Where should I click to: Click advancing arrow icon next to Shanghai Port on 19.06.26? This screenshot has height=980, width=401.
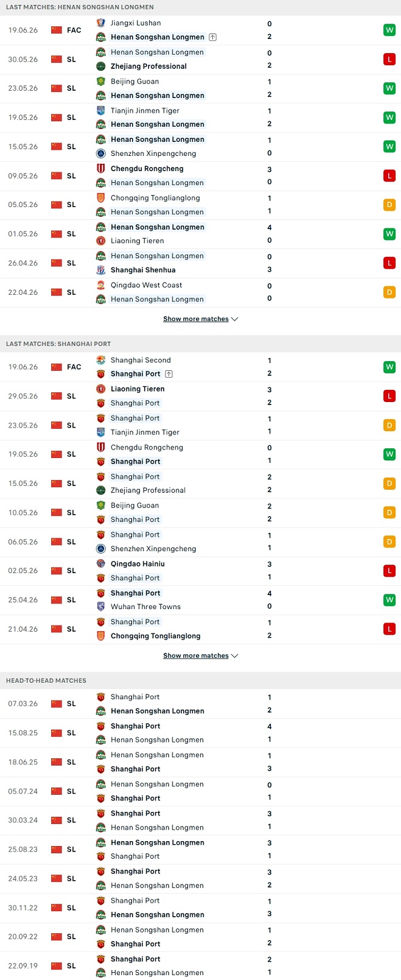pos(169,374)
